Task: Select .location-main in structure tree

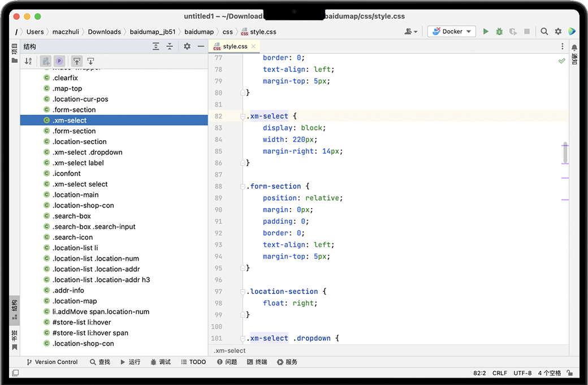Action: pyautogui.click(x=75, y=194)
